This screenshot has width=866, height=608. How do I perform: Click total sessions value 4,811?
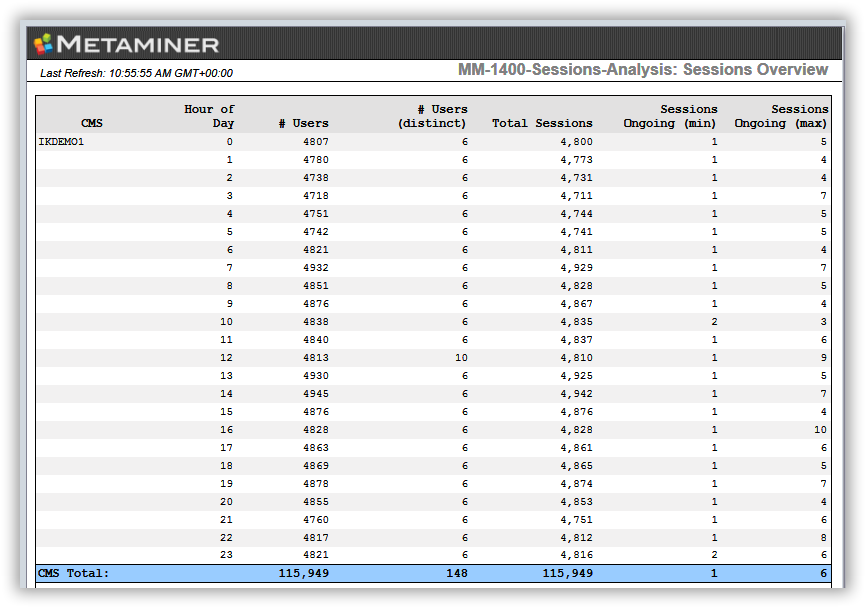click(576, 250)
